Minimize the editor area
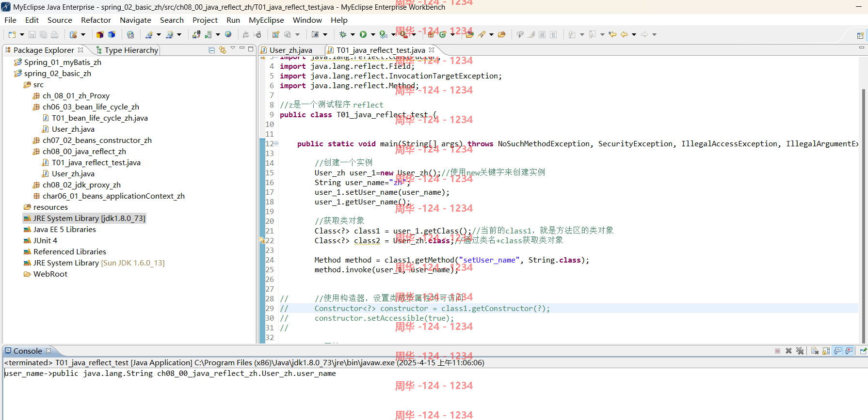The width and height of the screenshot is (868, 420). (861, 47)
